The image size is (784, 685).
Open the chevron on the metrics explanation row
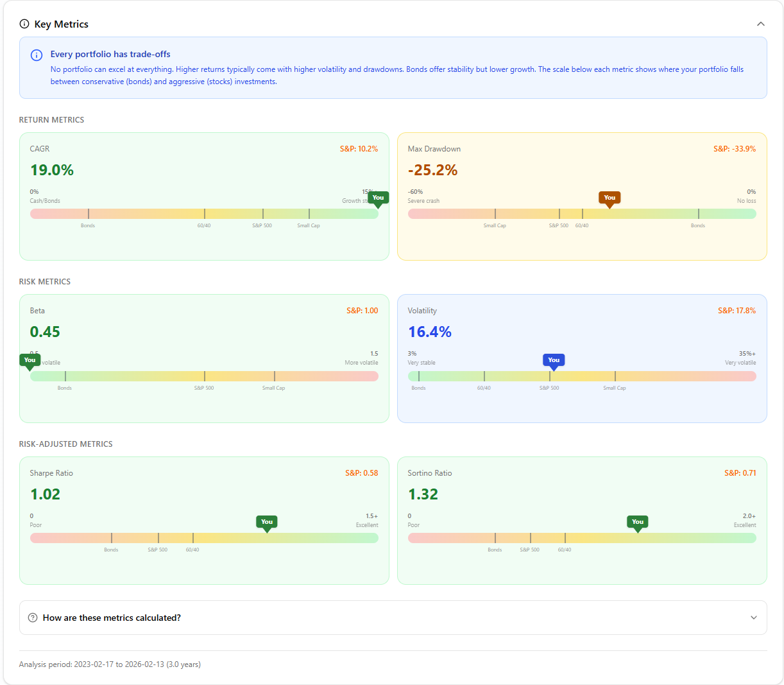(754, 617)
